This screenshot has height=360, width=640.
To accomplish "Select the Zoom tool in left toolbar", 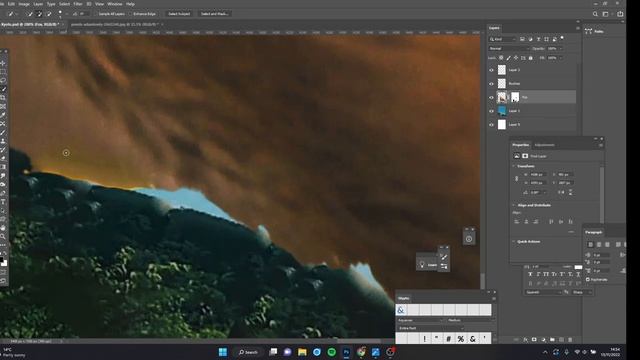I will (3, 237).
